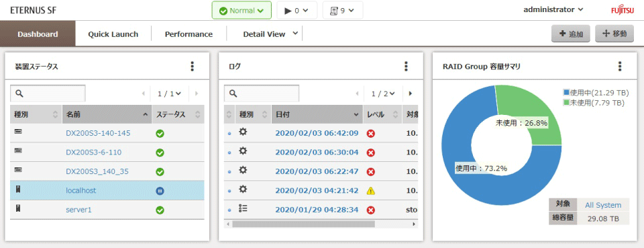Go to the next page of the log panel

click(x=410, y=94)
